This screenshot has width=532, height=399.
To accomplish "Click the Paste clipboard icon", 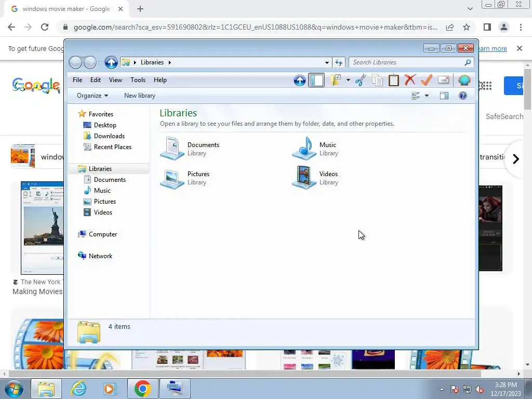I will (x=394, y=81).
